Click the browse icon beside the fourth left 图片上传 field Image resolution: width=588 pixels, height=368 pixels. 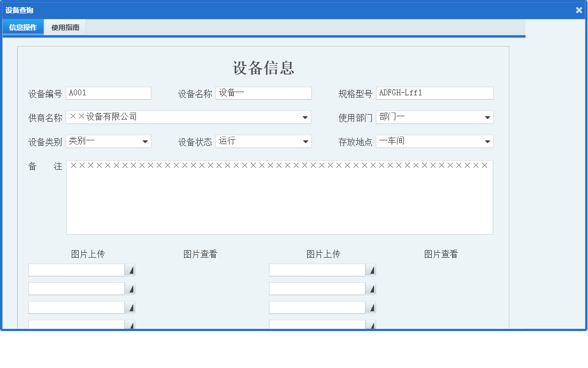tap(131, 324)
